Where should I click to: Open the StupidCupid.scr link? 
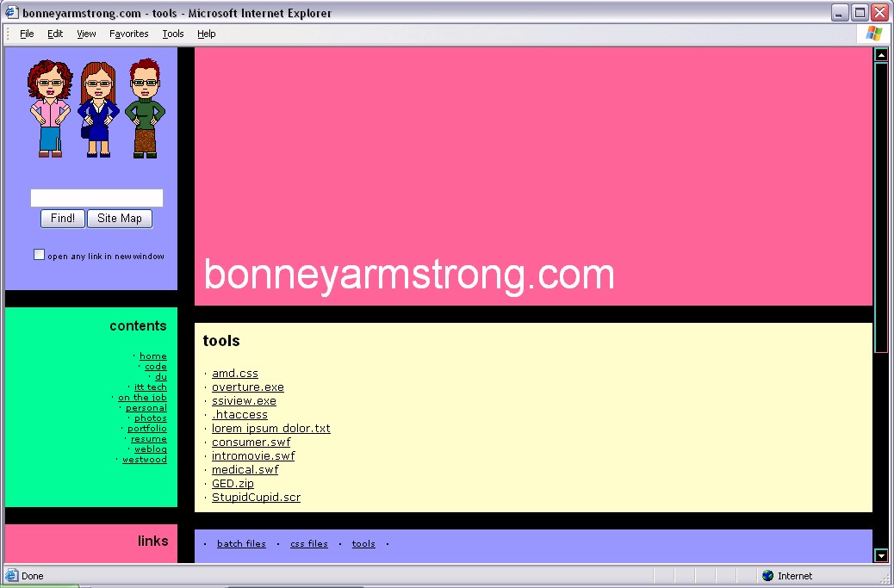(x=256, y=498)
